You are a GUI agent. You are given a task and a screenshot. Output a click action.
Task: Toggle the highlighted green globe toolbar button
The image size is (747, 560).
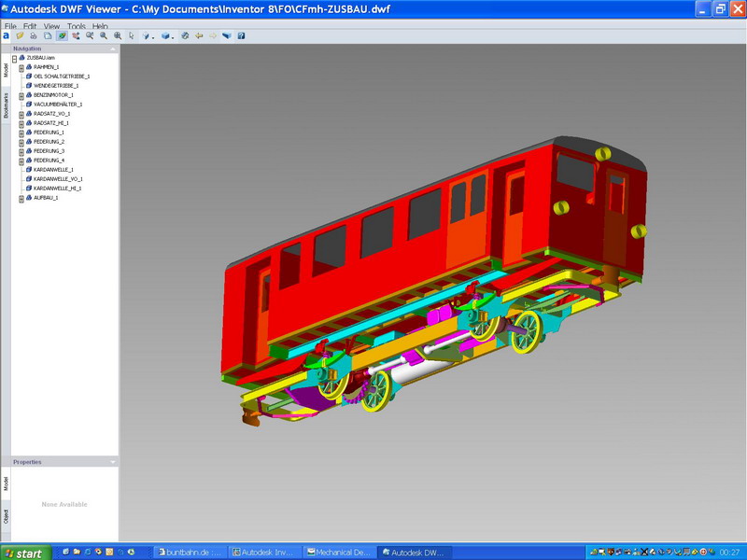pyautogui.click(x=62, y=35)
